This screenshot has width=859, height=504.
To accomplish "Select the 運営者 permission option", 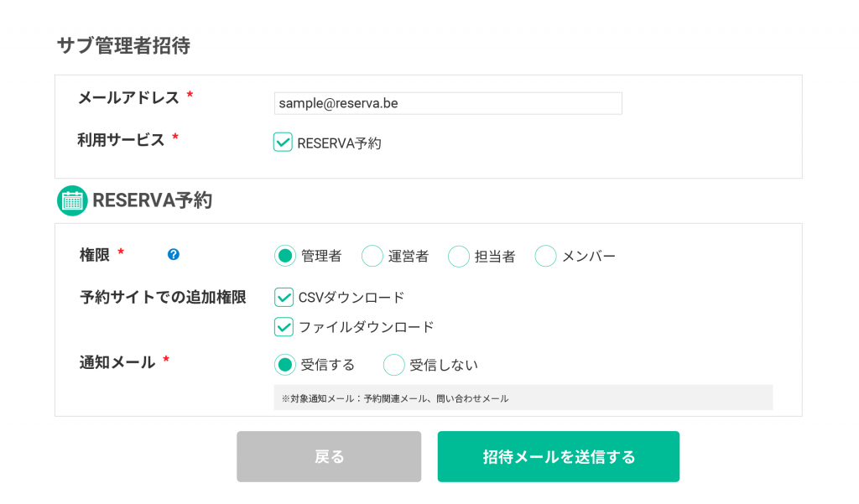I will [x=372, y=256].
